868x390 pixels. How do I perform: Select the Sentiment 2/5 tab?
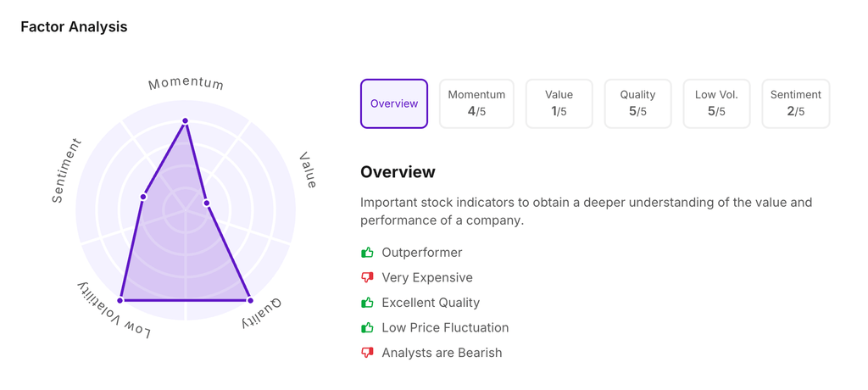click(795, 103)
